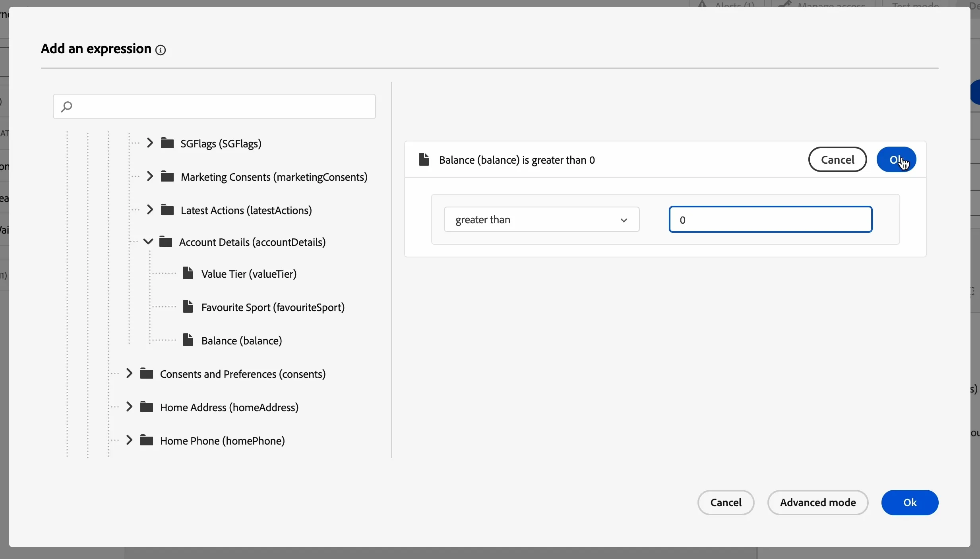This screenshot has height=559, width=980.
Task: Confirm the Balance condition with Ok
Action: click(897, 159)
